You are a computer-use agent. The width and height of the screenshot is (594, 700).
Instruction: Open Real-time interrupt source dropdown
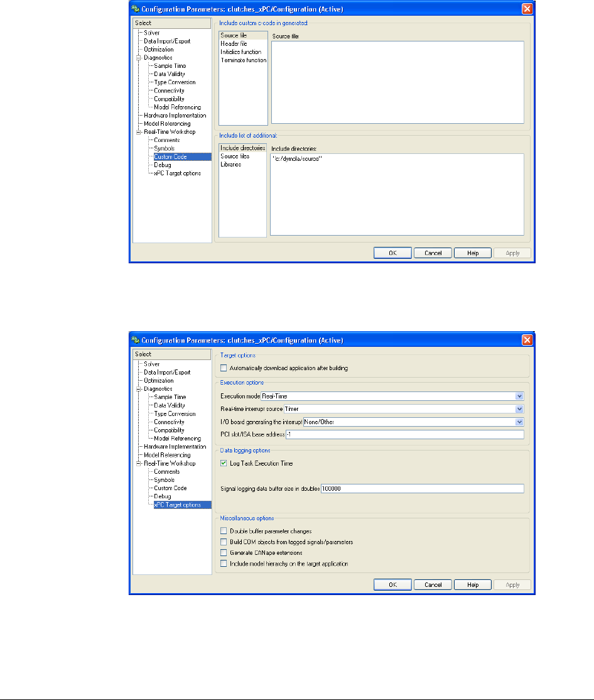click(519, 409)
